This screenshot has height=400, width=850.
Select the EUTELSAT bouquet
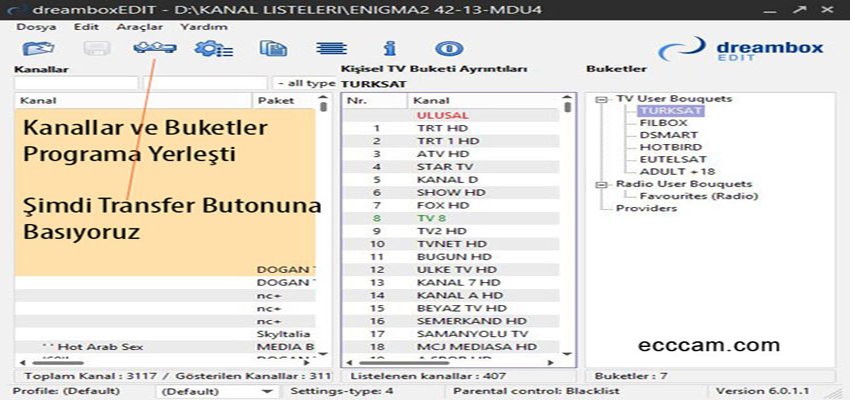(x=673, y=159)
